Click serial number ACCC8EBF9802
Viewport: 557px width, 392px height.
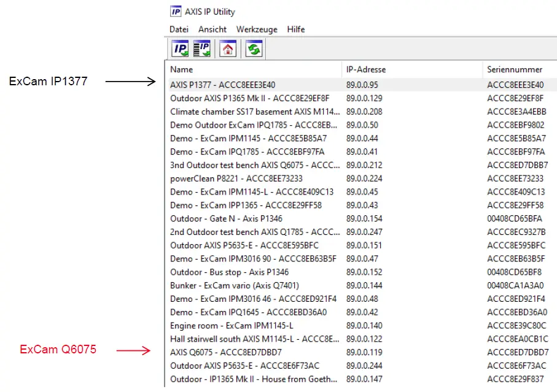click(515, 125)
